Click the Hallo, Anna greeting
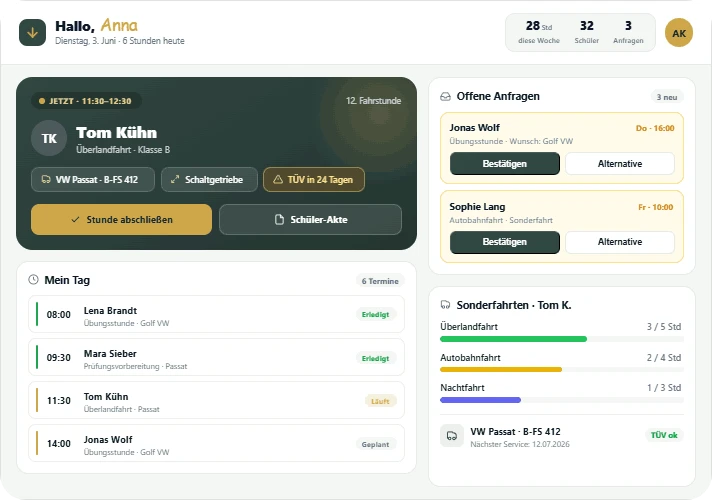The height and width of the screenshot is (500, 712). (x=96, y=26)
